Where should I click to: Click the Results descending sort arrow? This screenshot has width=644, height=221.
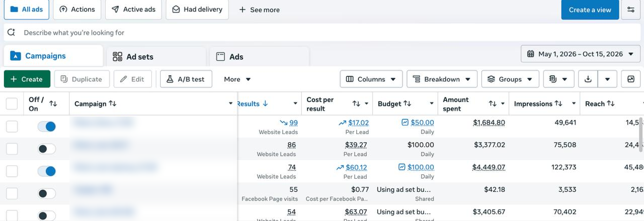coord(265,104)
